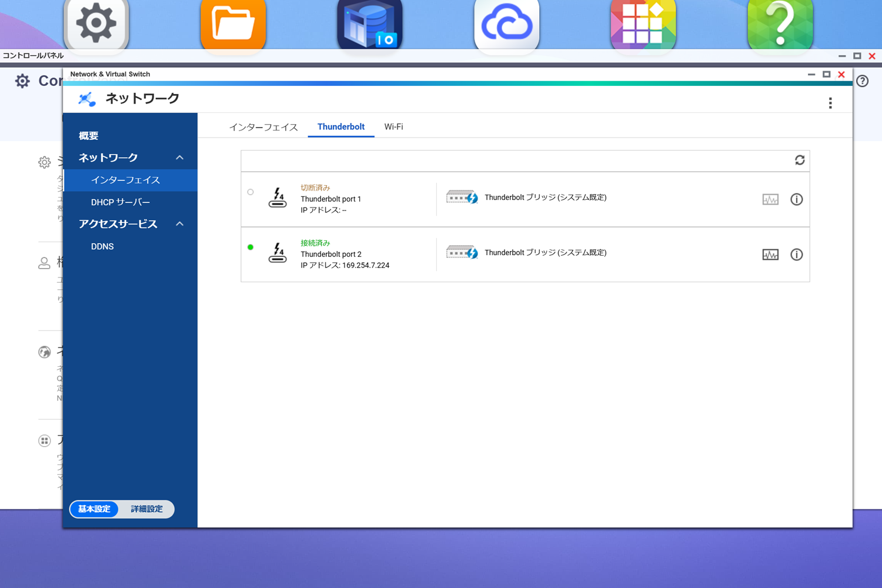Open DDNS in the sidebar
Image resolution: width=882 pixels, height=588 pixels.
[x=102, y=246]
